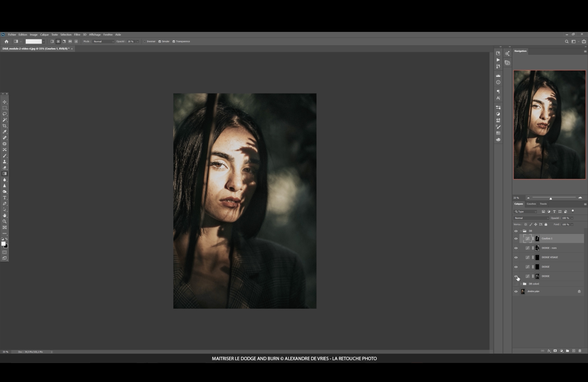
Task: Select the Clone Stamp tool
Action: tap(5, 162)
